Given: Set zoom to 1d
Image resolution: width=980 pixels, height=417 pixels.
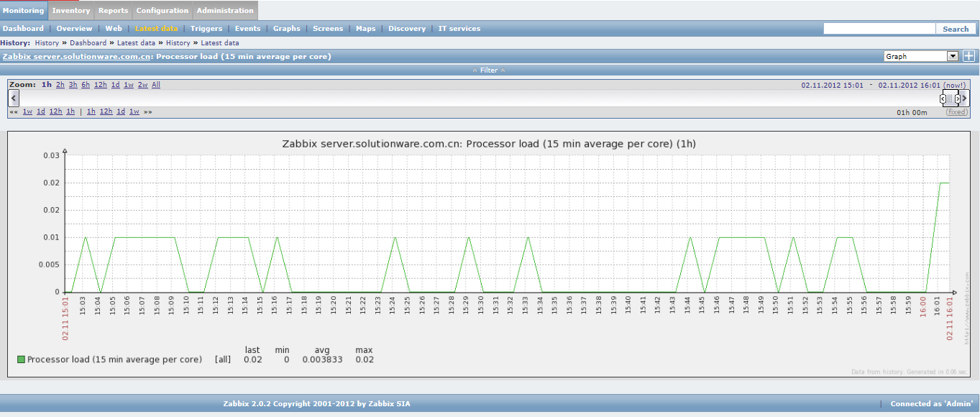Looking at the screenshot, I should 115,85.
